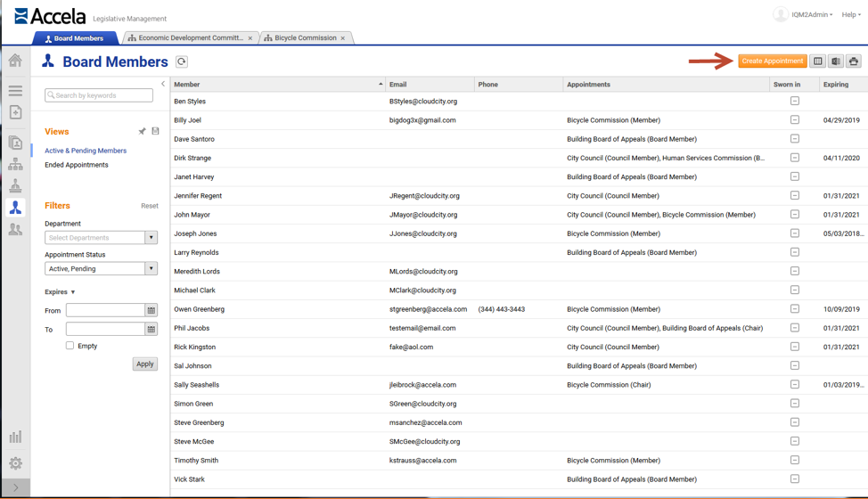Click the Create Appointment button
Viewport: 868px width, 499px height.
(x=773, y=61)
